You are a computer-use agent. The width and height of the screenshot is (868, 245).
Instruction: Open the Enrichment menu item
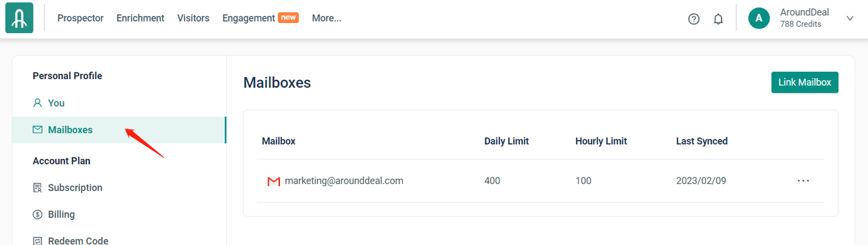coord(140,18)
